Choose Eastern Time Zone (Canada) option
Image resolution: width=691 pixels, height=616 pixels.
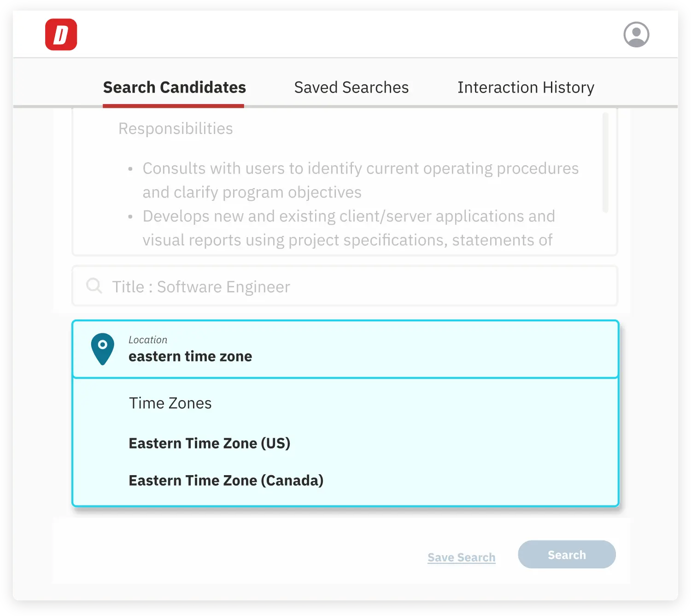coord(226,481)
